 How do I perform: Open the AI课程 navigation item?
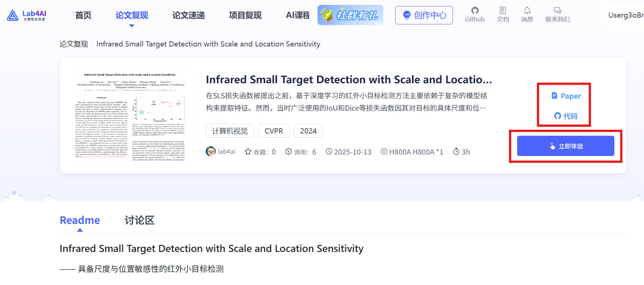298,15
